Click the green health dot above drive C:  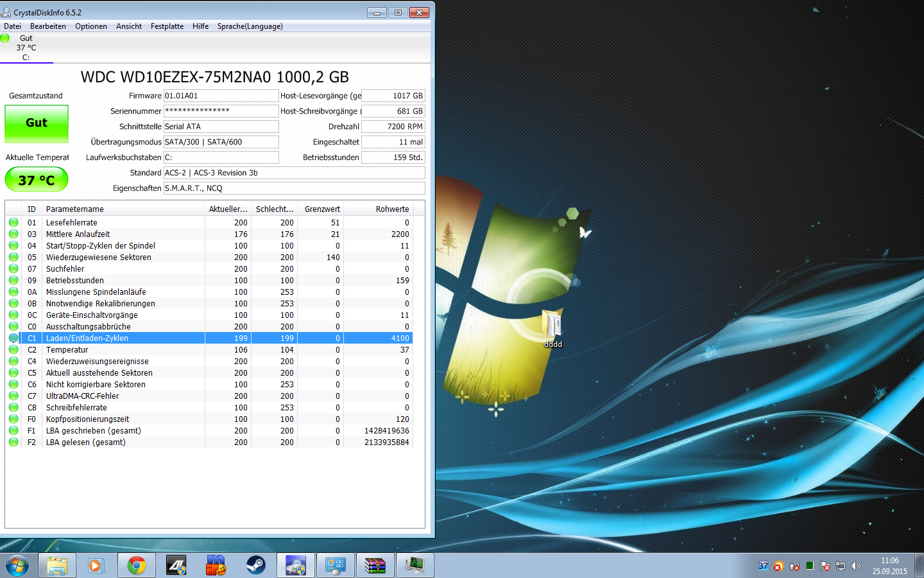tap(4, 38)
